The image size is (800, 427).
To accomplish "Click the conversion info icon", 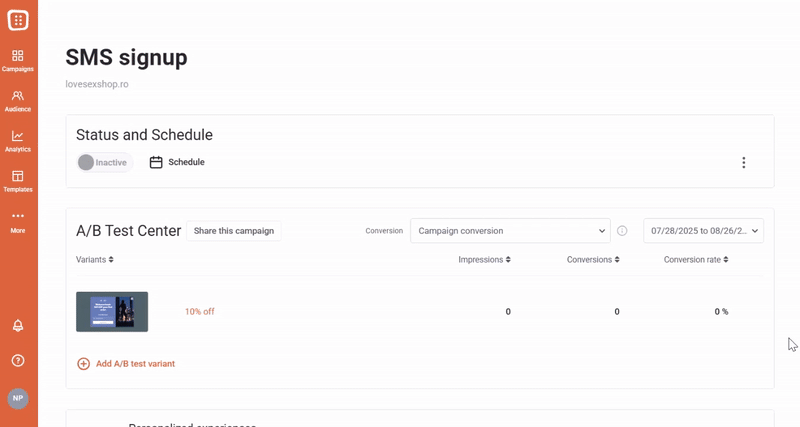I will tap(622, 231).
